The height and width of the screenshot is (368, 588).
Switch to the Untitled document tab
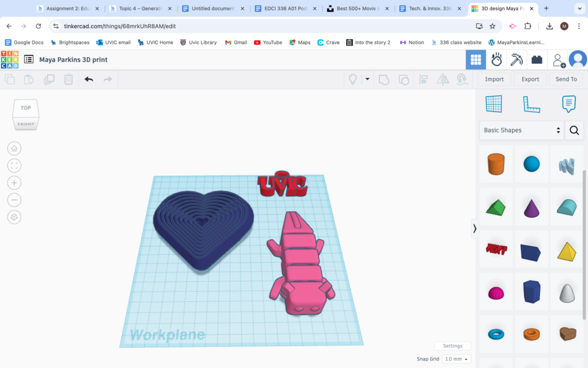pos(213,8)
